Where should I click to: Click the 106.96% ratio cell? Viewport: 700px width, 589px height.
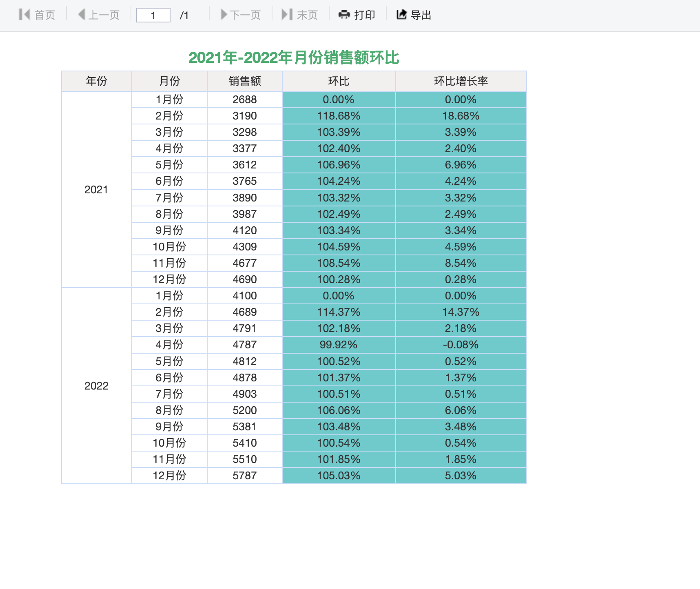(x=339, y=165)
